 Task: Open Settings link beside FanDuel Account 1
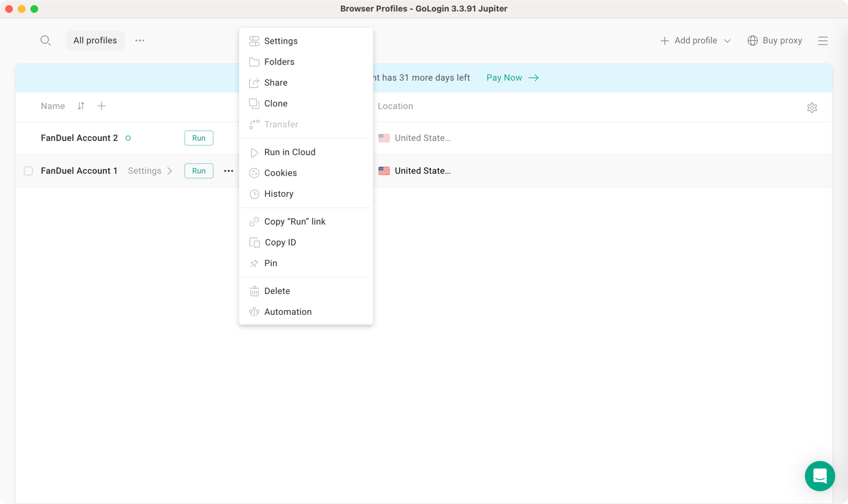[145, 171]
